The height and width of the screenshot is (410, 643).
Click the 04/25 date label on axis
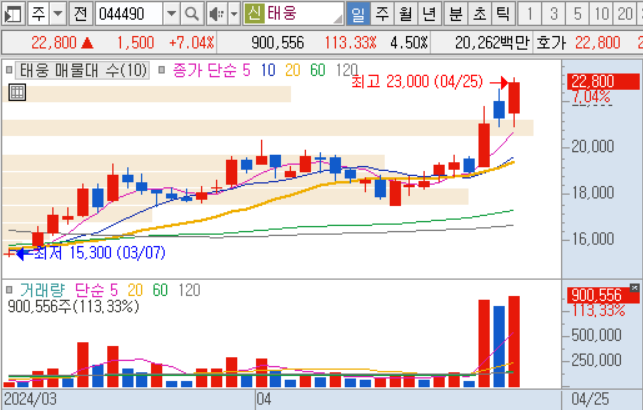[x=590, y=399]
